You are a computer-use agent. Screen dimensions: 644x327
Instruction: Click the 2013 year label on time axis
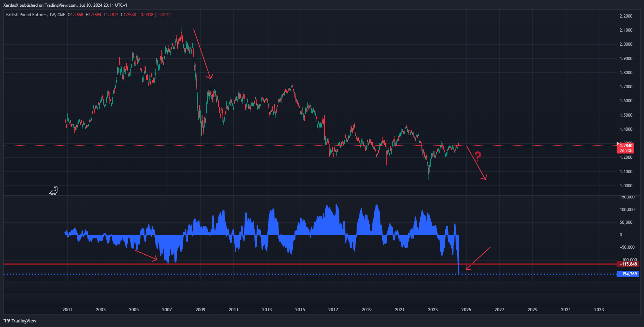(x=267, y=310)
